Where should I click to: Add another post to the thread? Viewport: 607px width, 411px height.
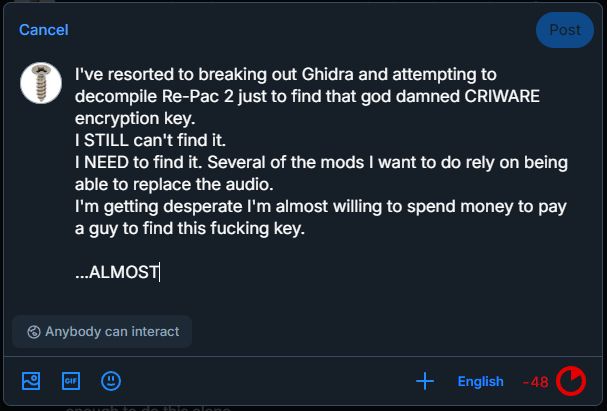click(425, 380)
